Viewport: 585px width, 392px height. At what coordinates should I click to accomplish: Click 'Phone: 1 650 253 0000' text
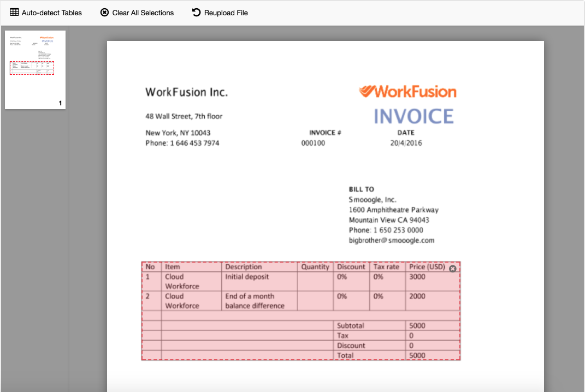point(386,230)
